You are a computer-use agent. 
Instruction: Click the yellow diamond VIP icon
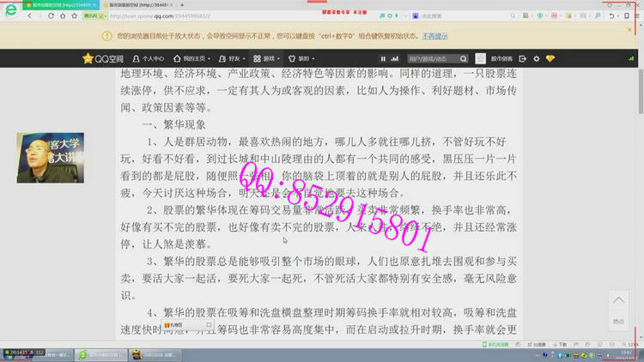point(550,58)
